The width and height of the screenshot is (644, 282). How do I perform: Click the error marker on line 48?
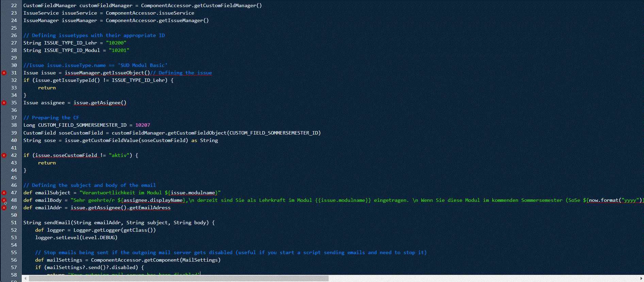(4, 200)
